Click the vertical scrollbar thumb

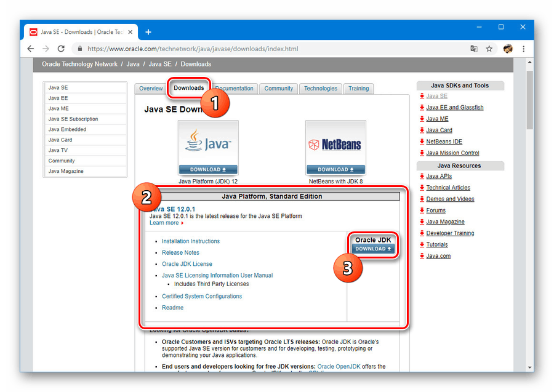tap(529, 100)
